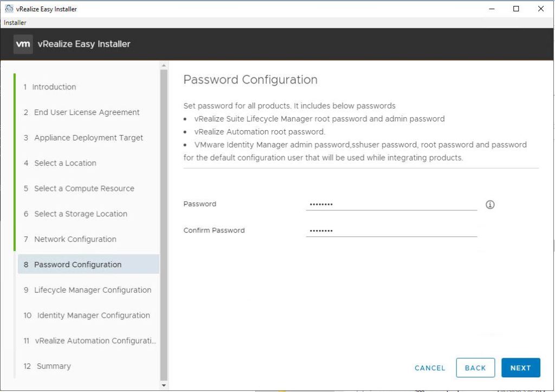Open Identity Manager Configuration step
Image resolution: width=555 pixels, height=392 pixels.
tap(93, 316)
